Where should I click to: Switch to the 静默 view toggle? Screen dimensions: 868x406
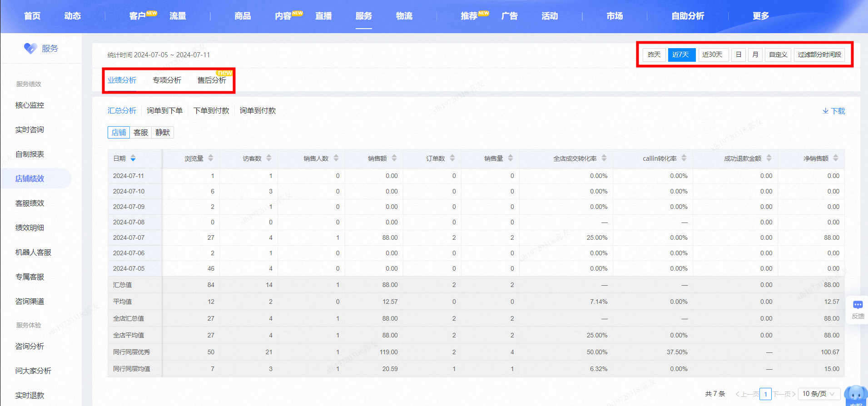coord(163,132)
